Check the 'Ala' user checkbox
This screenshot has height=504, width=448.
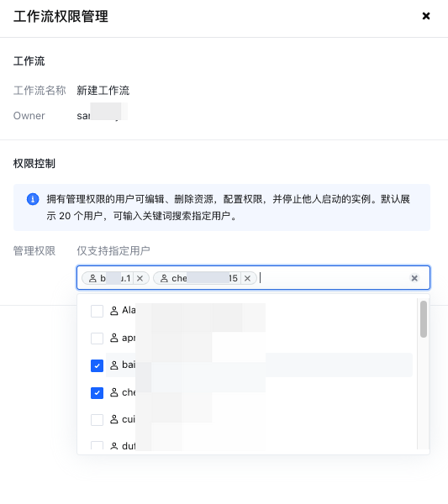click(97, 311)
